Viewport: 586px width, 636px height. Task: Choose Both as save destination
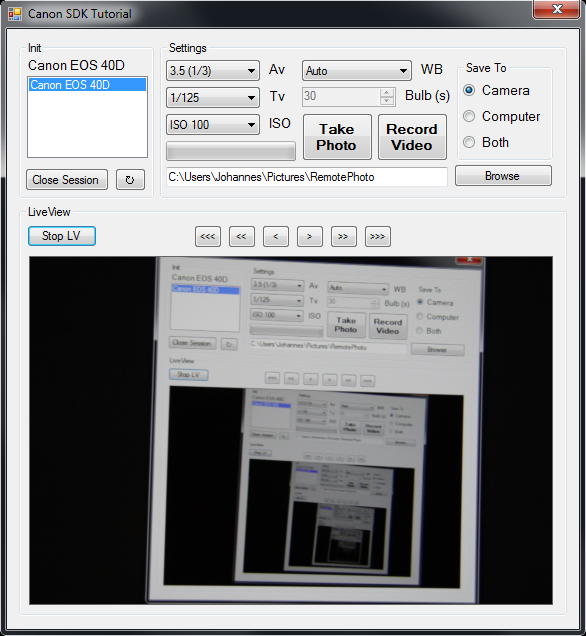pos(469,142)
